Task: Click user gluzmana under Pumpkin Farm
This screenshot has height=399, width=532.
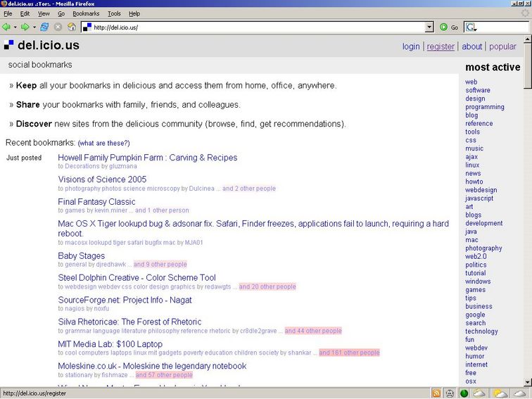Action: pyautogui.click(x=123, y=166)
